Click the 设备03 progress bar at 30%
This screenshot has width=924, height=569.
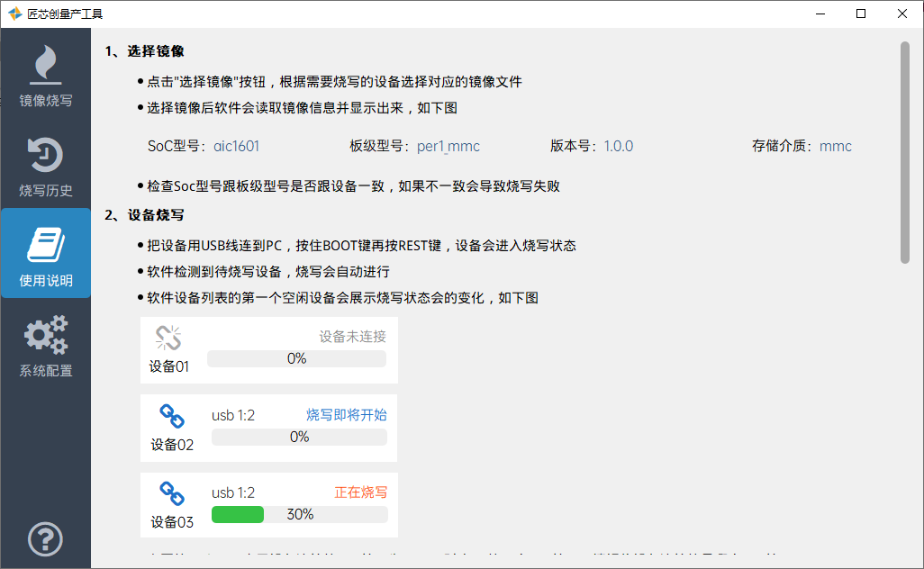click(299, 515)
